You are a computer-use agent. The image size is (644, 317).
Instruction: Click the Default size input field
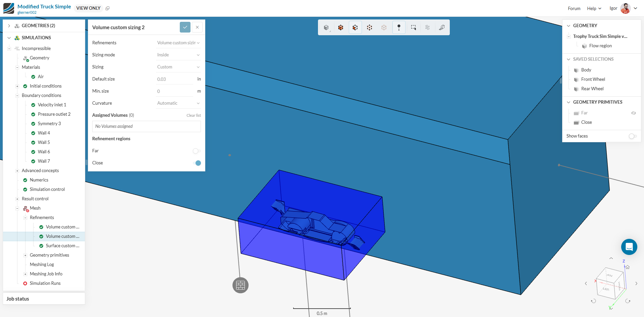click(x=175, y=79)
